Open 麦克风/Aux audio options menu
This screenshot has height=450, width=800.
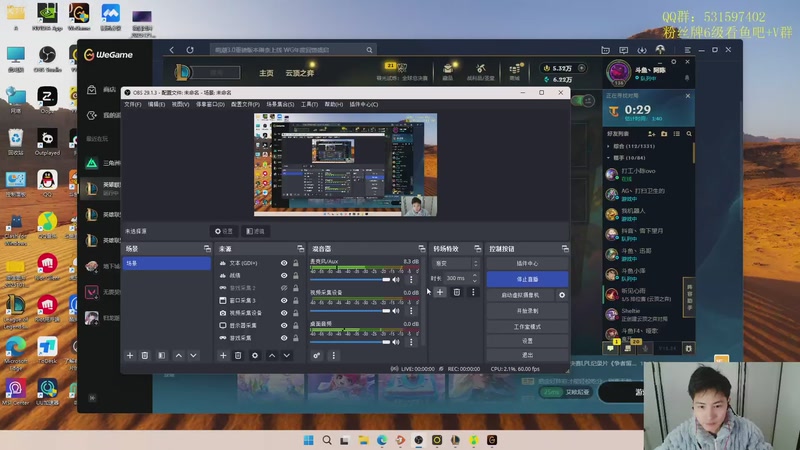point(411,280)
